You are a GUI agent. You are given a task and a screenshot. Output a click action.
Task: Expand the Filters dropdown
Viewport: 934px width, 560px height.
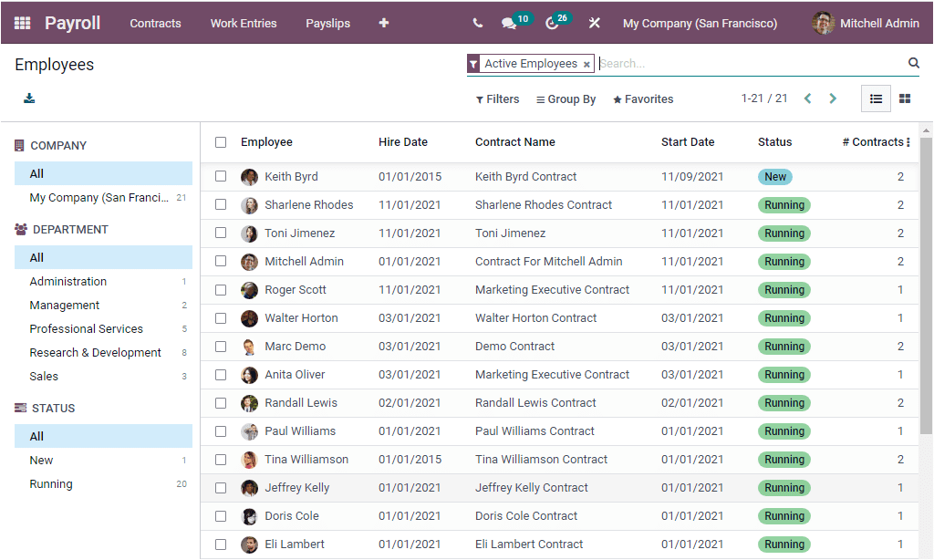[x=496, y=99]
